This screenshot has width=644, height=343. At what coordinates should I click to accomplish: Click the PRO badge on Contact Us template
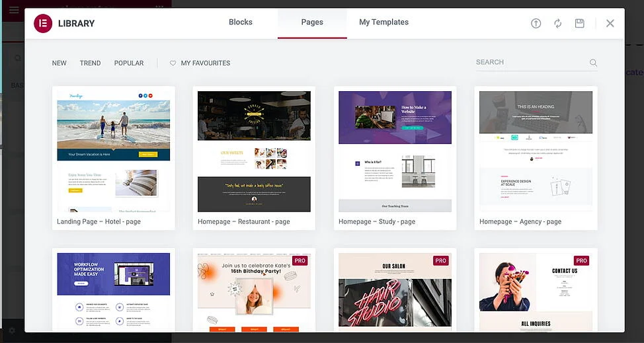click(582, 260)
